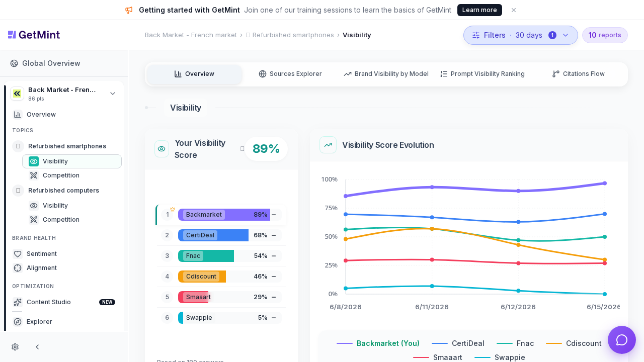Viewport: 644px width, 362px height.
Task: Click the Fnac ranking bar
Action: click(230, 256)
